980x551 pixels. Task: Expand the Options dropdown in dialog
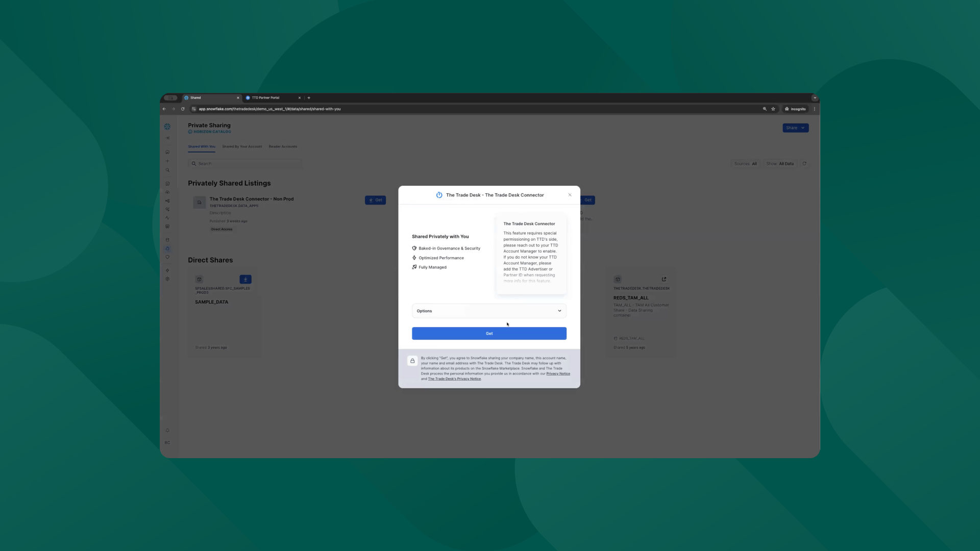pyautogui.click(x=488, y=311)
